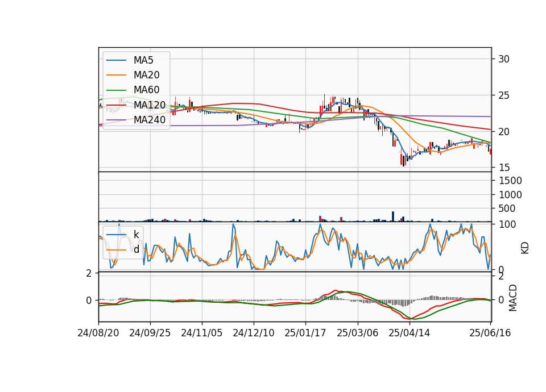
Task: Click the date label 25/01/17
Action: [305, 333]
